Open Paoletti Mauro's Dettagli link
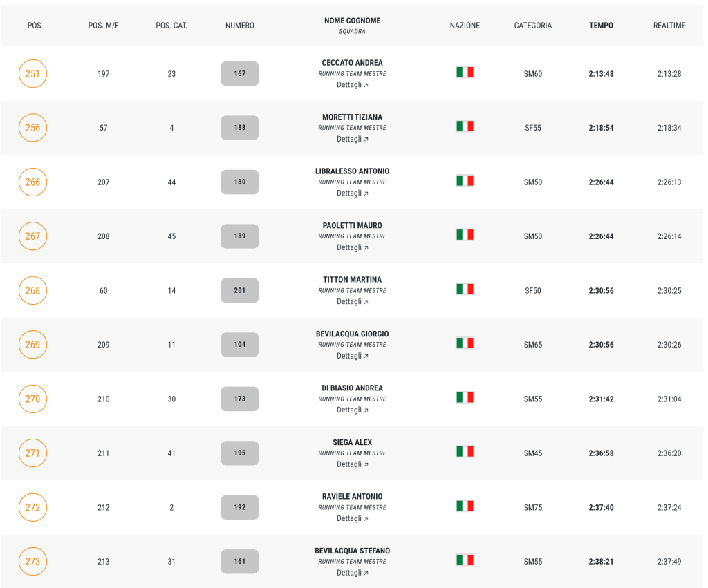Screen dimensions: 708x588 [352, 247]
